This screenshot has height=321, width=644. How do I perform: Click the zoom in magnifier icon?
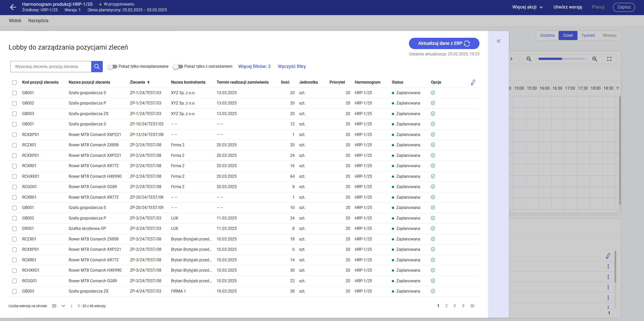tap(595, 59)
